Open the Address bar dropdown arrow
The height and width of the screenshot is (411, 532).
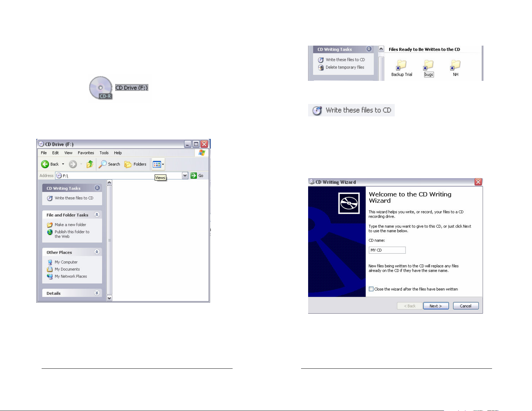click(x=185, y=175)
